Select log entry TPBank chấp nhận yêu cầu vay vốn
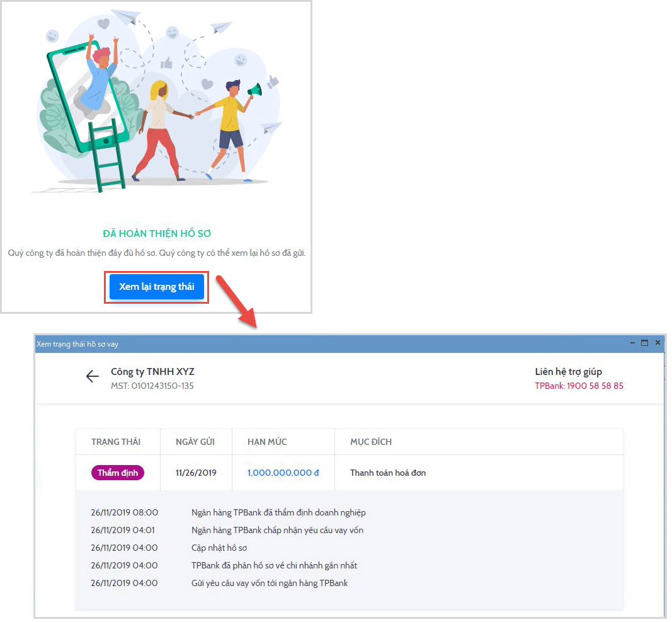672x622 pixels. click(x=277, y=530)
